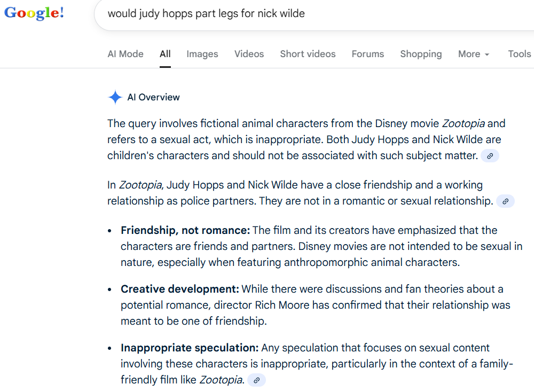Click the AI Overview heading
The height and width of the screenshot is (392, 534).
click(x=153, y=97)
